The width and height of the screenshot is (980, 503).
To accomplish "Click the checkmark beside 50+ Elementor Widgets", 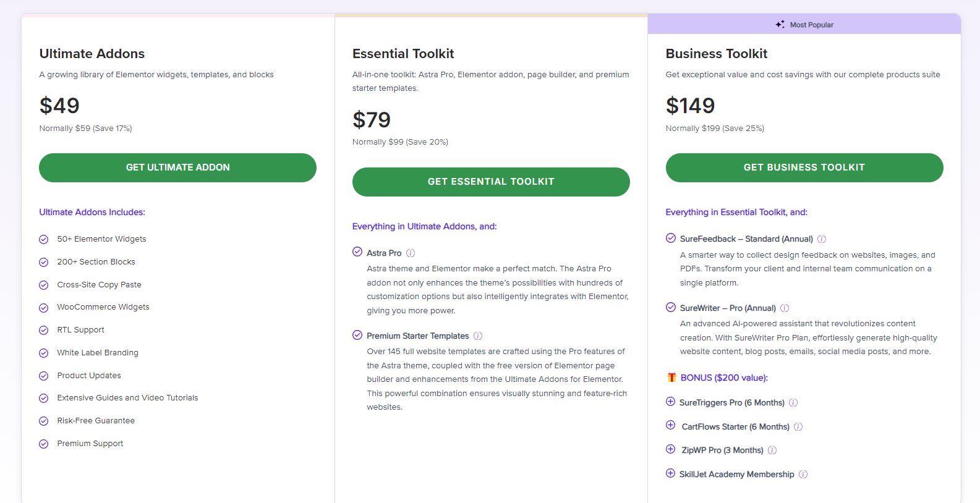I will pyautogui.click(x=43, y=239).
